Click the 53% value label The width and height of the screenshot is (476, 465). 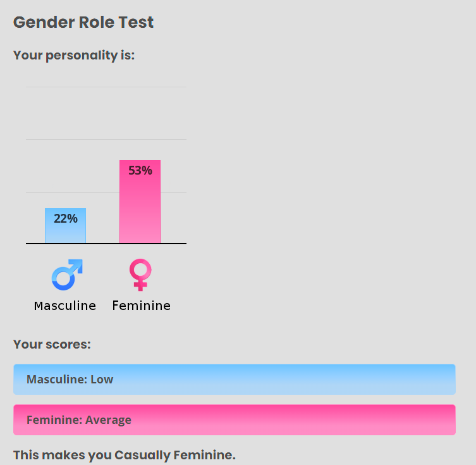140,170
